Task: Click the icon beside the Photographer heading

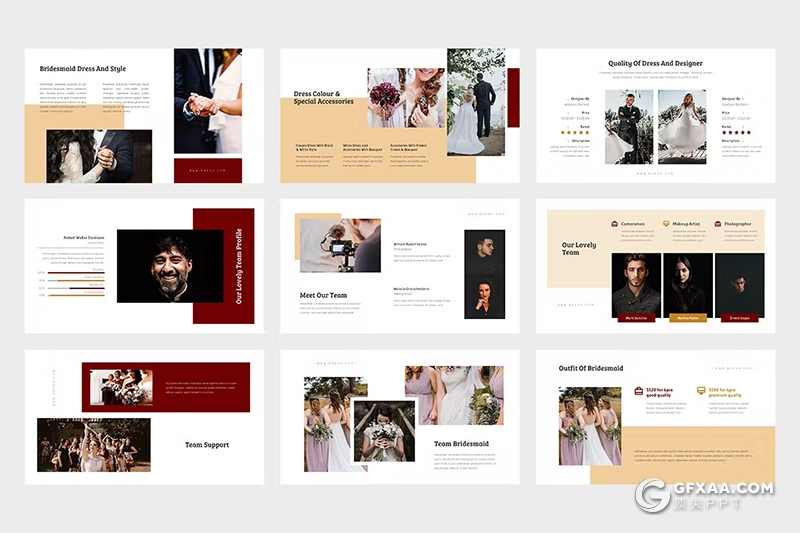Action: point(717,224)
